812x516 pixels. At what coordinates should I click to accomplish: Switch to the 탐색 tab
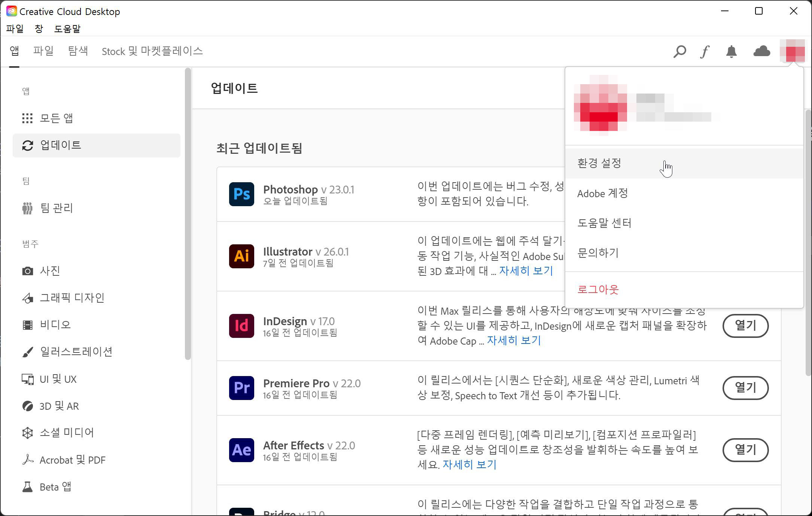pyautogui.click(x=78, y=51)
